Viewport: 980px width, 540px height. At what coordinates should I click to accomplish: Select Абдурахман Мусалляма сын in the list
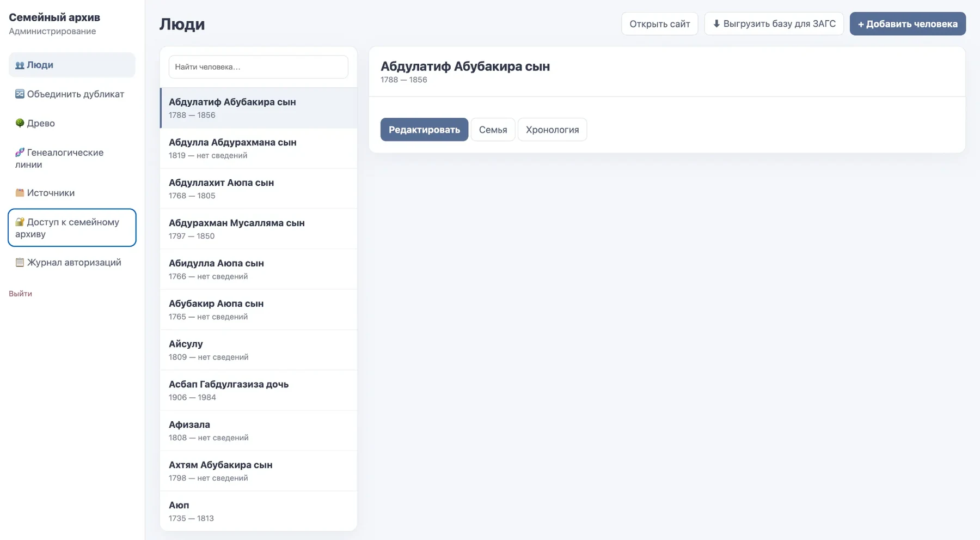click(x=259, y=229)
